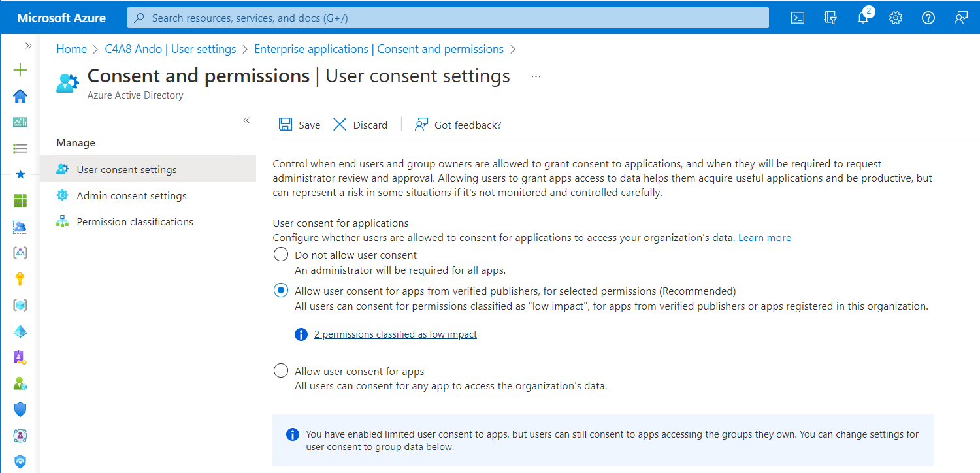
Task: Open portal settings gear icon
Action: click(x=896, y=18)
